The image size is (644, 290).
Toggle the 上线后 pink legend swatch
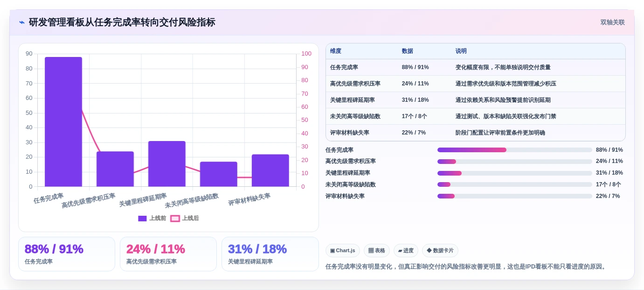(x=175, y=219)
